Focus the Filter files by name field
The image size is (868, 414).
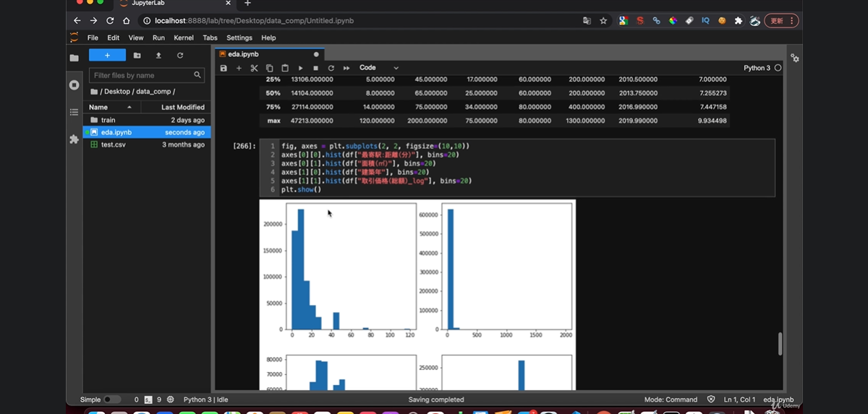click(x=147, y=75)
